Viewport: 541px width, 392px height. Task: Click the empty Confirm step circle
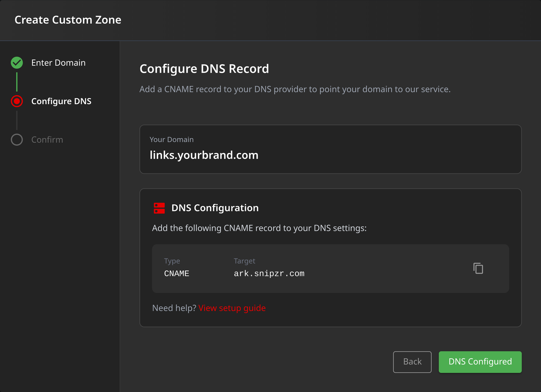click(17, 140)
